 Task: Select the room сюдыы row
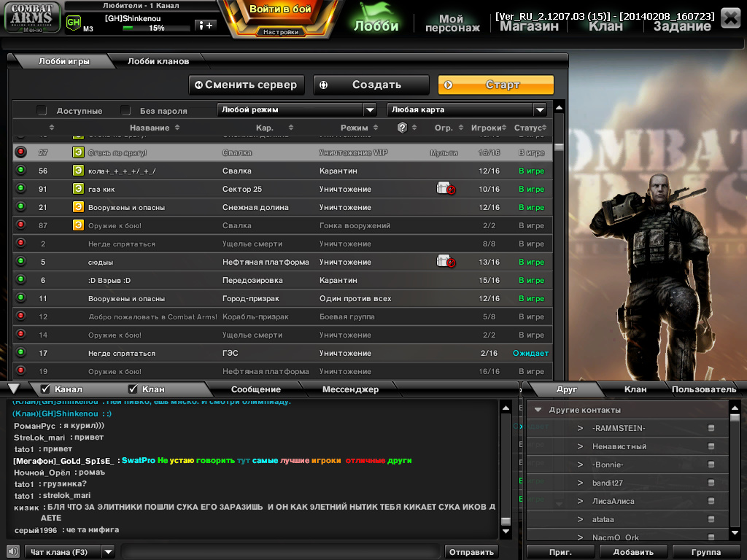coord(282,262)
